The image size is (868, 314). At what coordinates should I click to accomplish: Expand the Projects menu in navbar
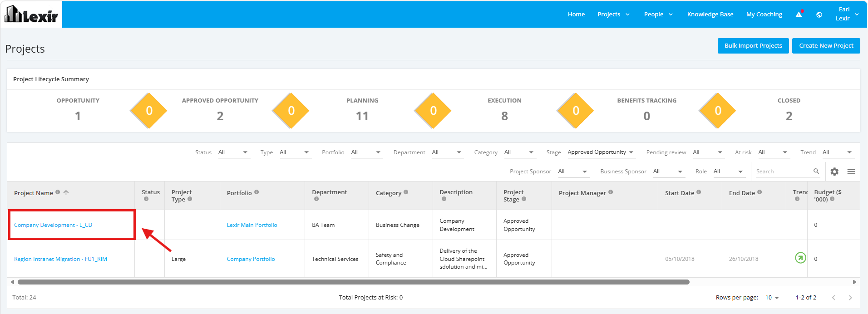613,15
